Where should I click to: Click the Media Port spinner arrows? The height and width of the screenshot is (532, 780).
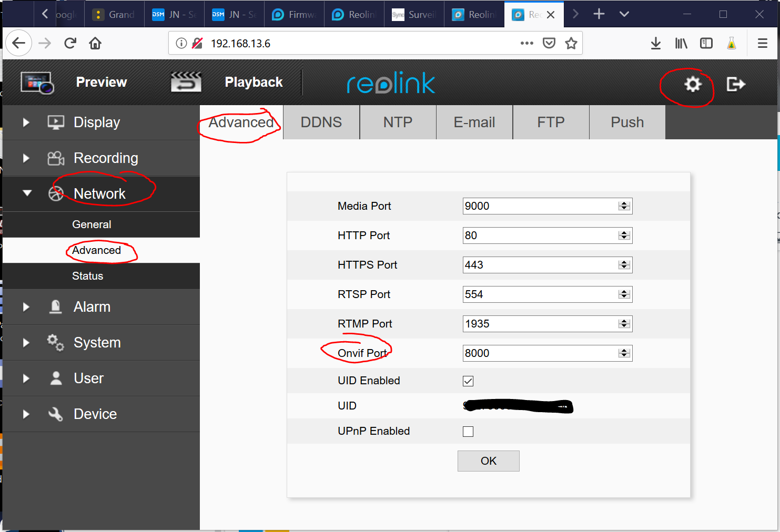(x=624, y=206)
